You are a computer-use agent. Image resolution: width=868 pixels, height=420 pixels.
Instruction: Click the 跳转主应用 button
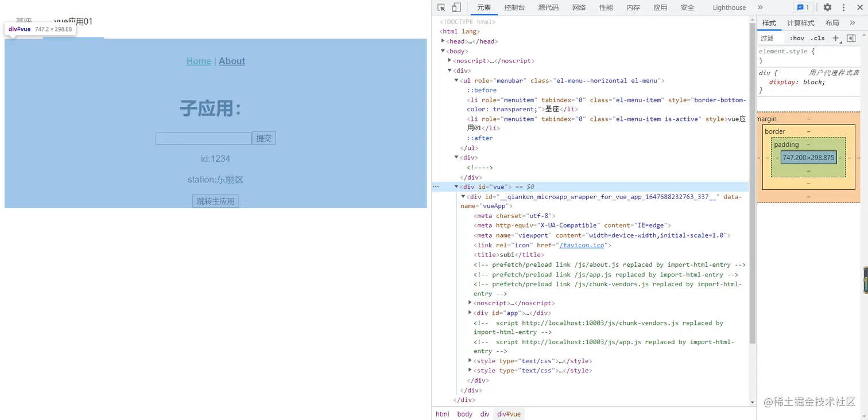pos(216,201)
